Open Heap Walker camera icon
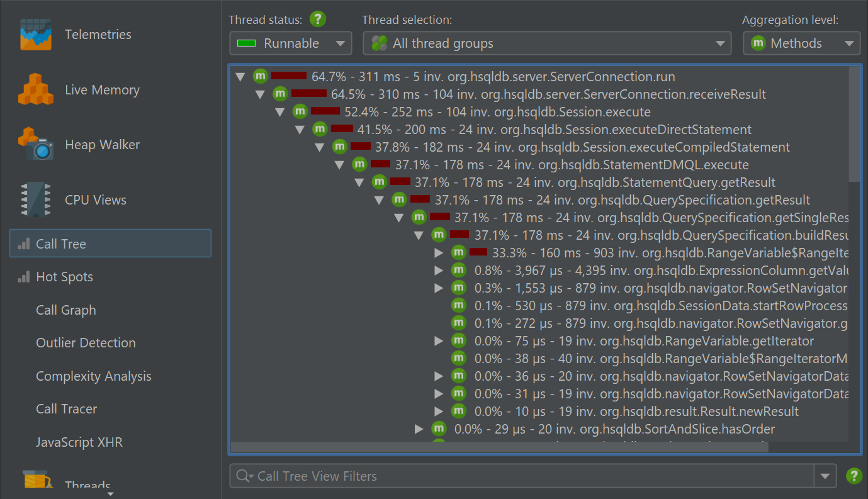Image resolution: width=868 pixels, height=499 pixels. point(35,145)
